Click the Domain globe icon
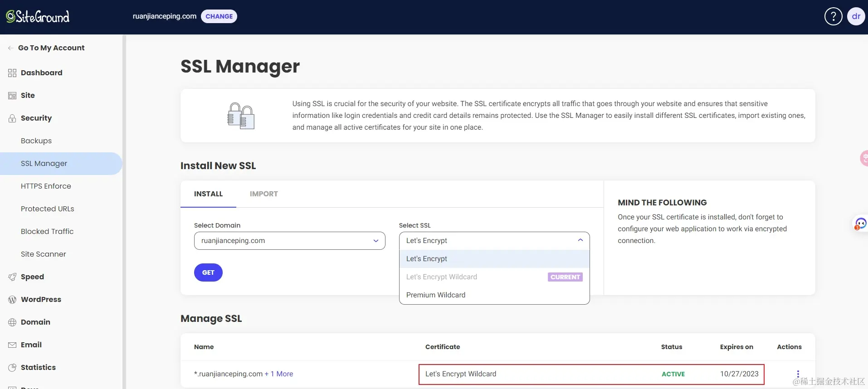868x389 pixels. pyautogui.click(x=12, y=322)
